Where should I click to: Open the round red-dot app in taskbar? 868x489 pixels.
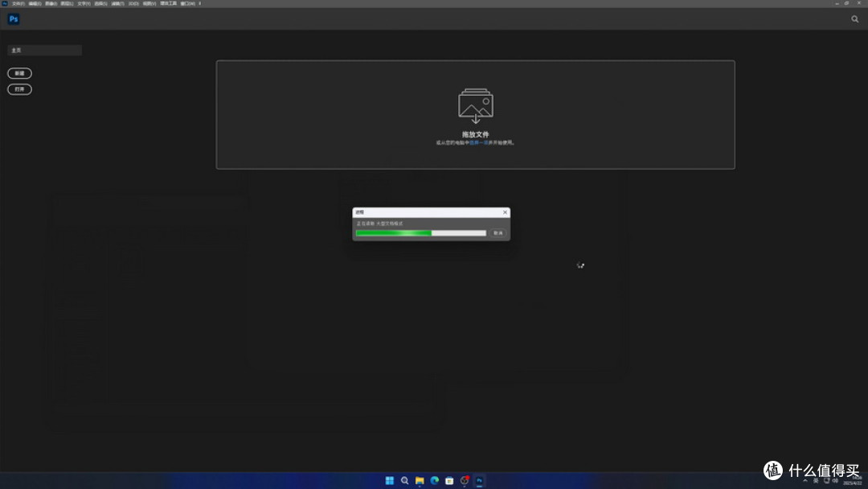(x=465, y=481)
